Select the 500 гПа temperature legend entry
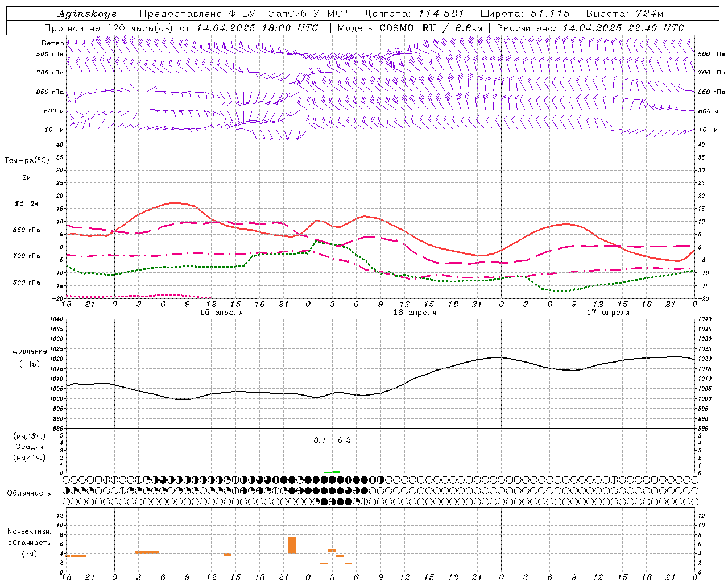The height and width of the screenshot is (582, 728). coord(26,282)
